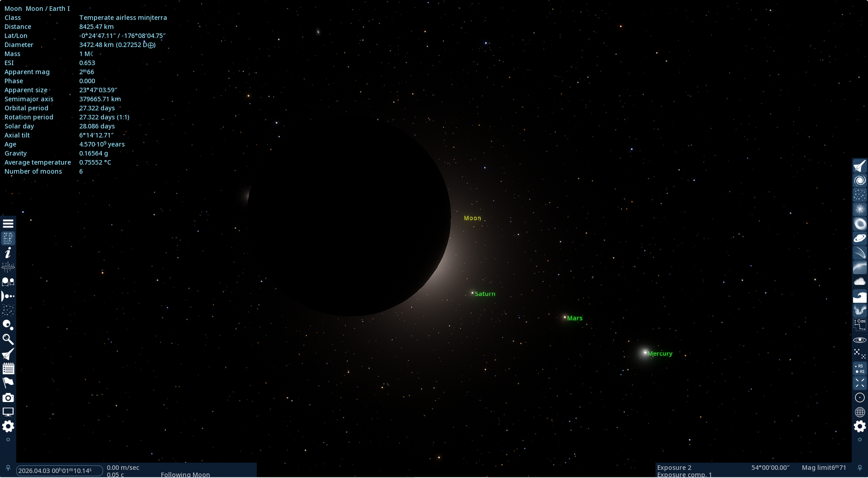The height and width of the screenshot is (478, 868).
Task: Open the notepad journal icon
Action: pyautogui.click(x=8, y=369)
